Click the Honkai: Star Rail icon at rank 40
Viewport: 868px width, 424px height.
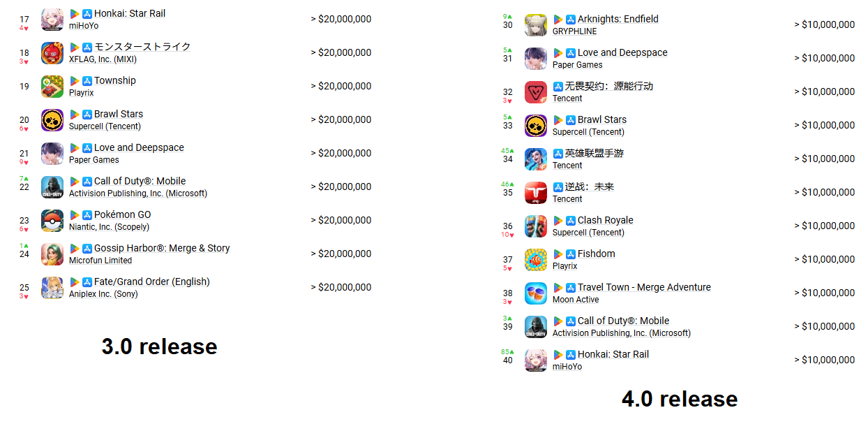pyautogui.click(x=536, y=360)
